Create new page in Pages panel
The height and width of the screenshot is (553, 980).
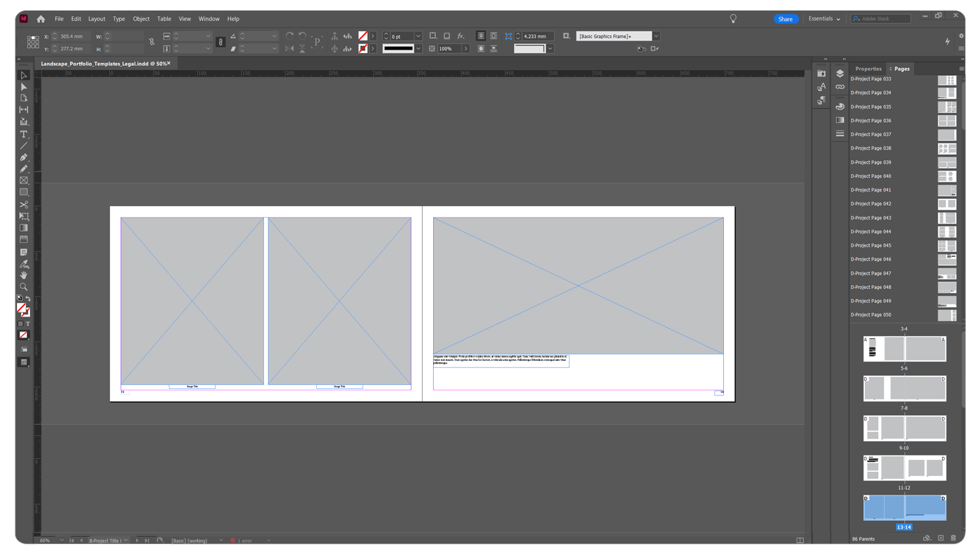(x=941, y=539)
